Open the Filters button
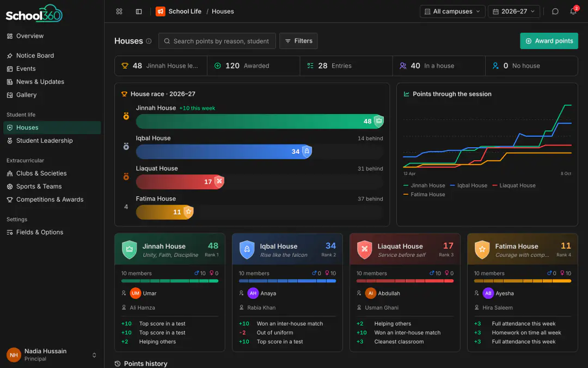 coord(298,41)
